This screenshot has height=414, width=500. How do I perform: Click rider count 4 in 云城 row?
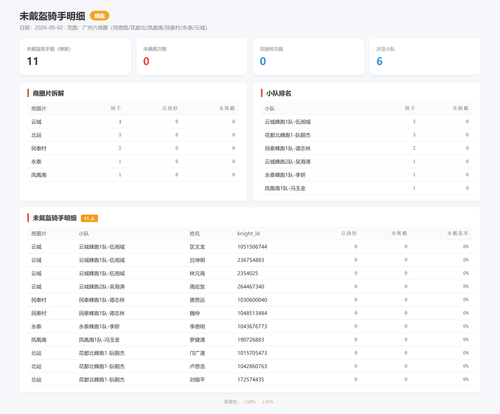click(x=120, y=122)
